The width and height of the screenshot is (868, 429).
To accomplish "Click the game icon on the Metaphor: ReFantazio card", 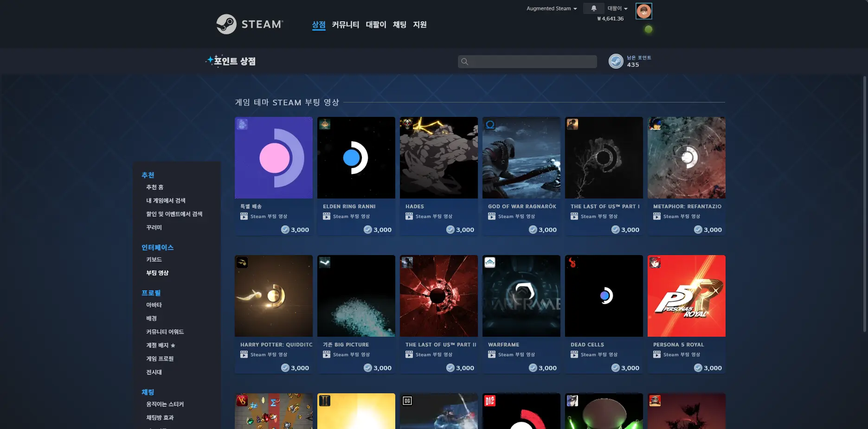I will [655, 124].
